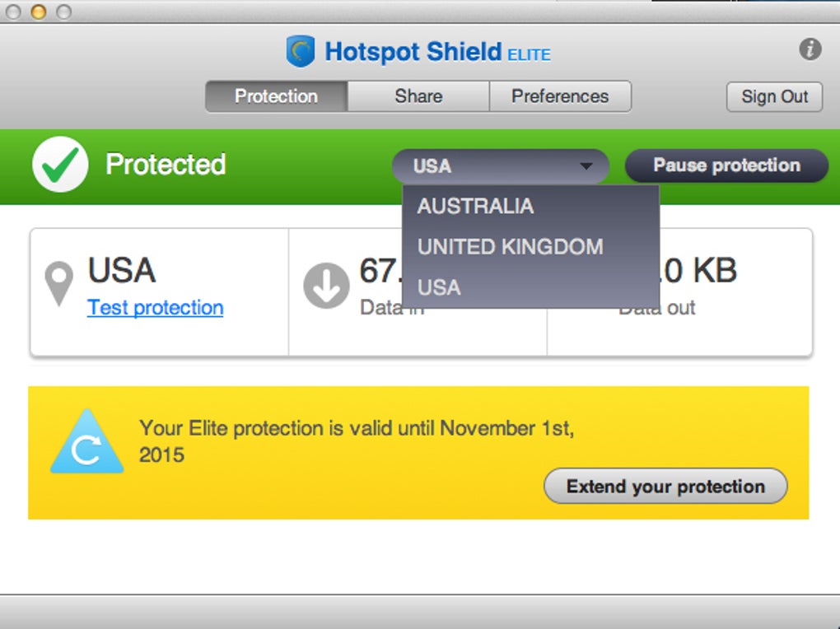Click the green checkmark Protected icon
The width and height of the screenshot is (840, 629).
60,165
